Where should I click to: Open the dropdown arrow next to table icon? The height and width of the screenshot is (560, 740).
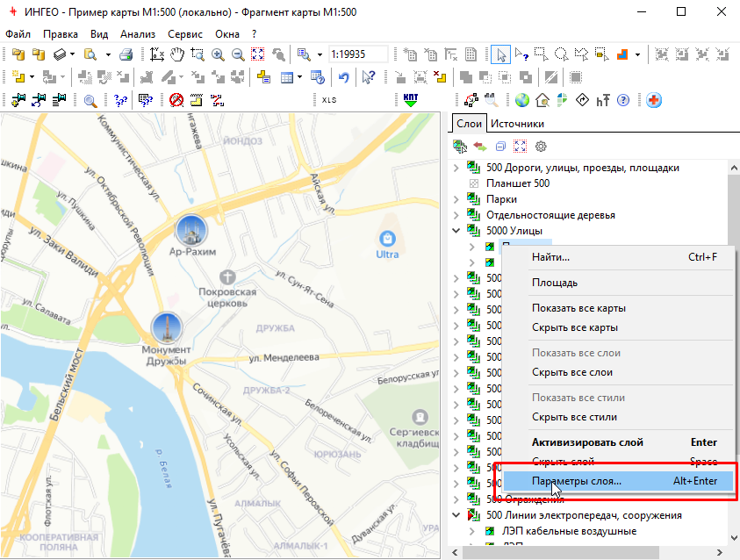click(x=299, y=77)
